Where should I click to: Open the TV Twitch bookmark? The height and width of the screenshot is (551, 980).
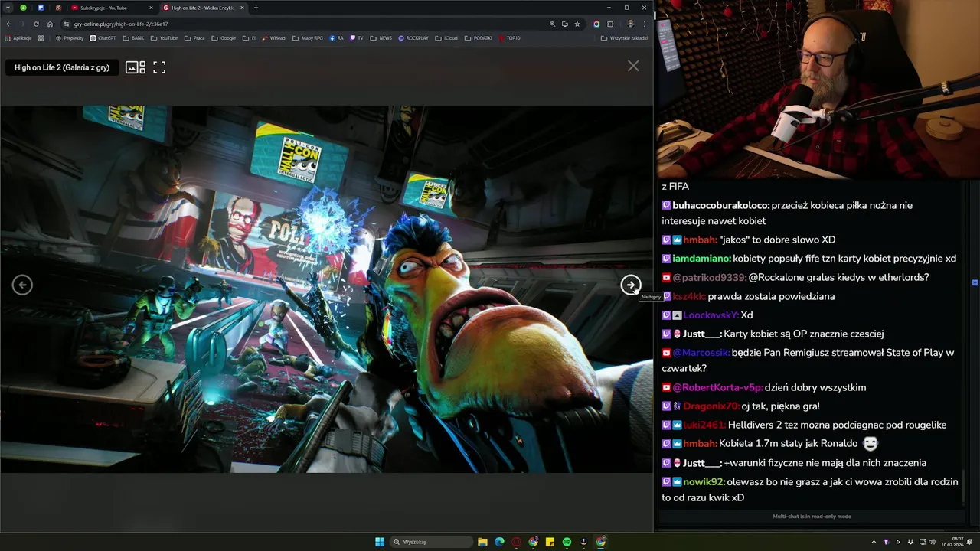357,37
